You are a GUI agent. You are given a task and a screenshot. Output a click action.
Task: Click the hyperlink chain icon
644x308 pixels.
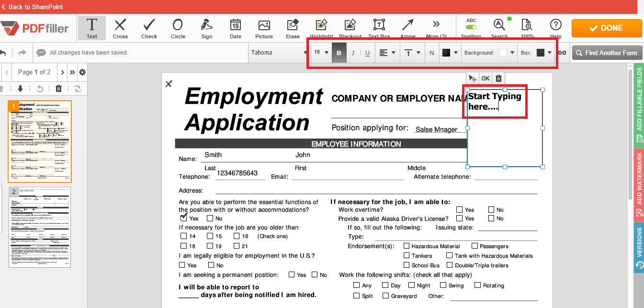(x=563, y=53)
